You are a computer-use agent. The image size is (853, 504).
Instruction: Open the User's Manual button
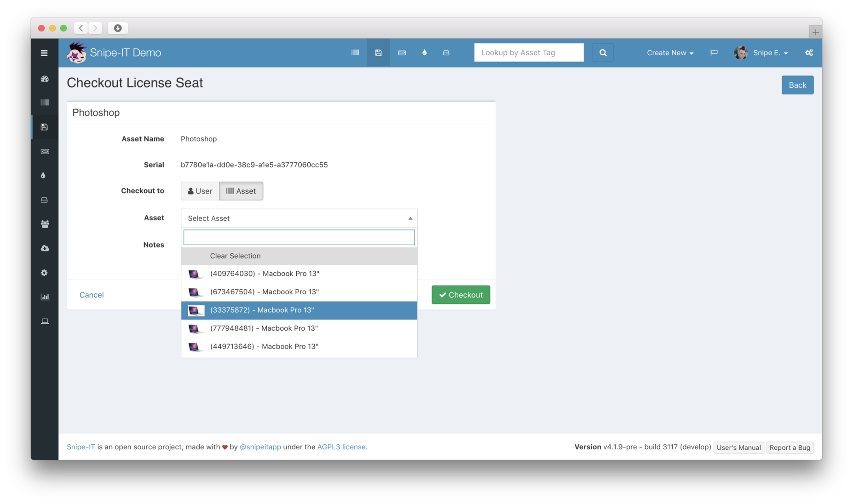[738, 447]
